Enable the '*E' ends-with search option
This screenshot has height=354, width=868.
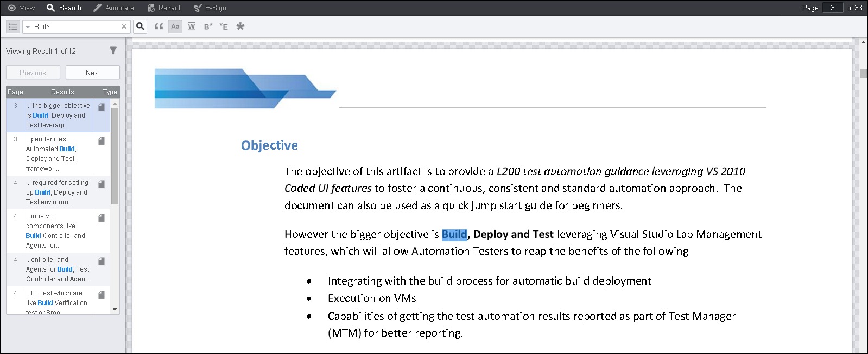coord(224,27)
